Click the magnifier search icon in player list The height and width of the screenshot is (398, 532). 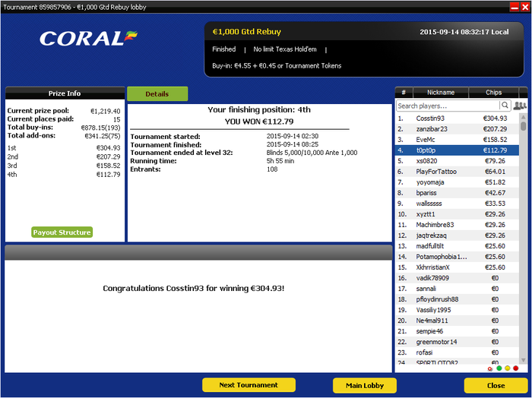tap(505, 106)
